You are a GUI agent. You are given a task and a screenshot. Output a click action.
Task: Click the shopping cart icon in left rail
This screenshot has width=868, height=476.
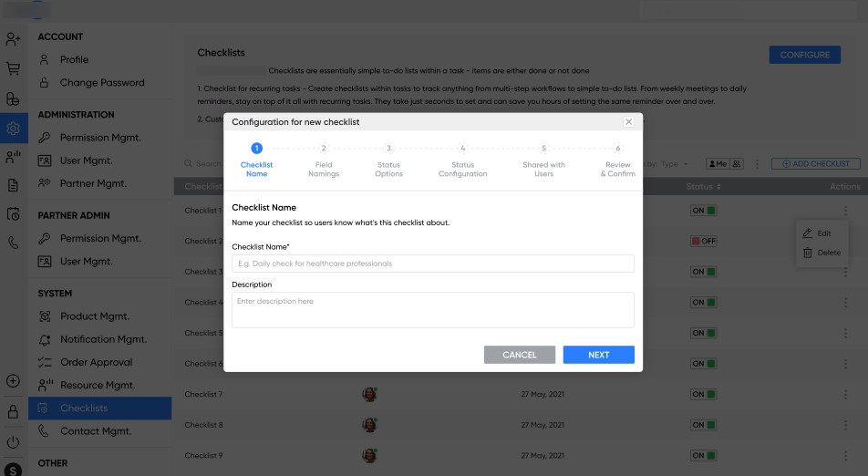pyautogui.click(x=13, y=68)
